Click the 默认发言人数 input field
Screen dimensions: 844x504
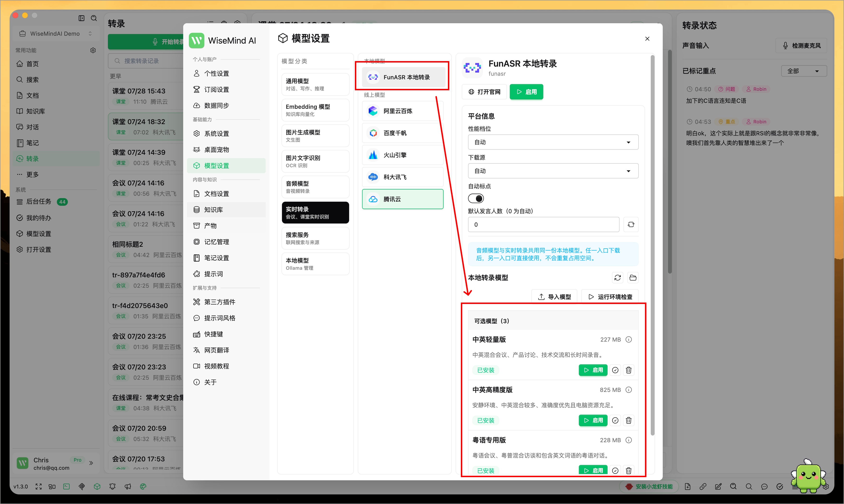[544, 224]
